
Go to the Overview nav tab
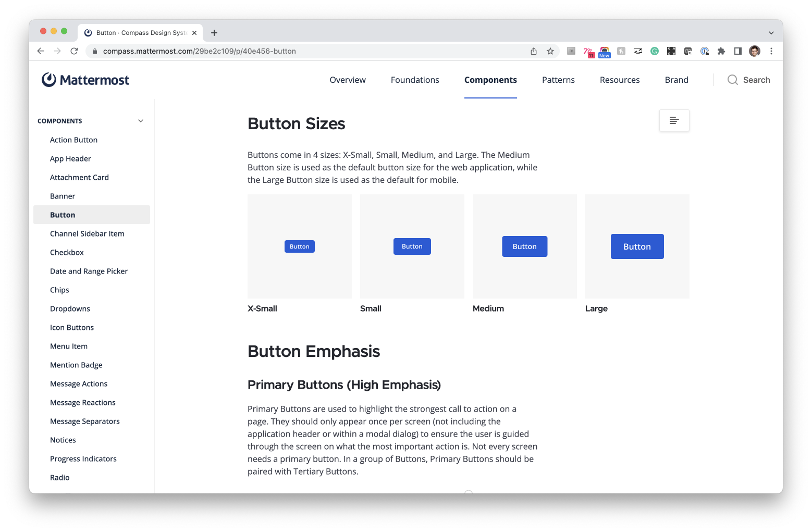click(x=348, y=80)
